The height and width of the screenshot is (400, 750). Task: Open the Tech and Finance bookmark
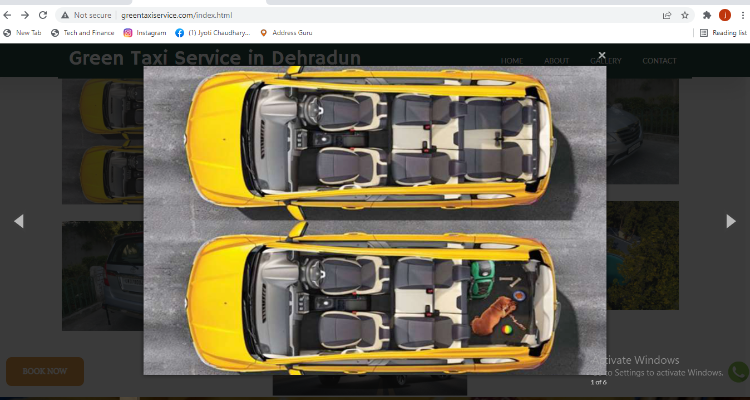pos(83,33)
